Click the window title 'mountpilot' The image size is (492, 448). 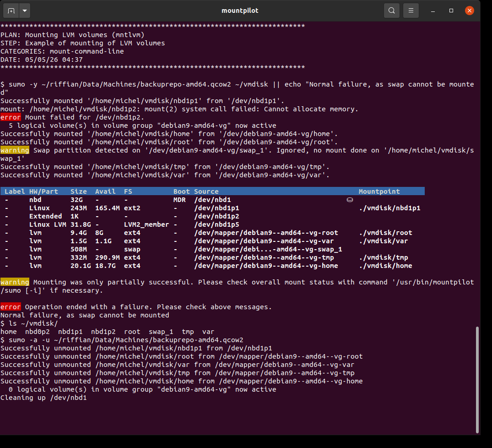(240, 11)
